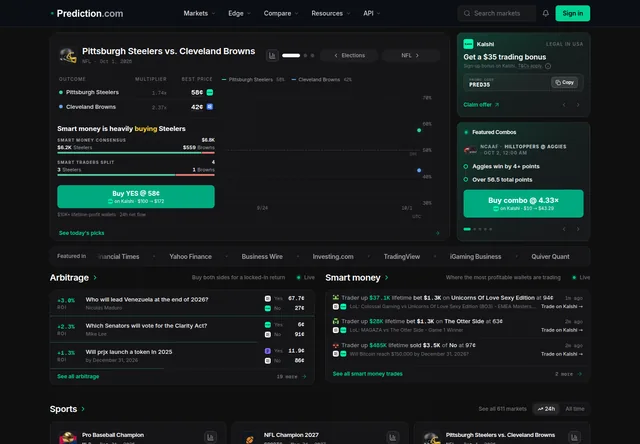Click trader avatar icon on The Otter Side trade

click(336, 321)
